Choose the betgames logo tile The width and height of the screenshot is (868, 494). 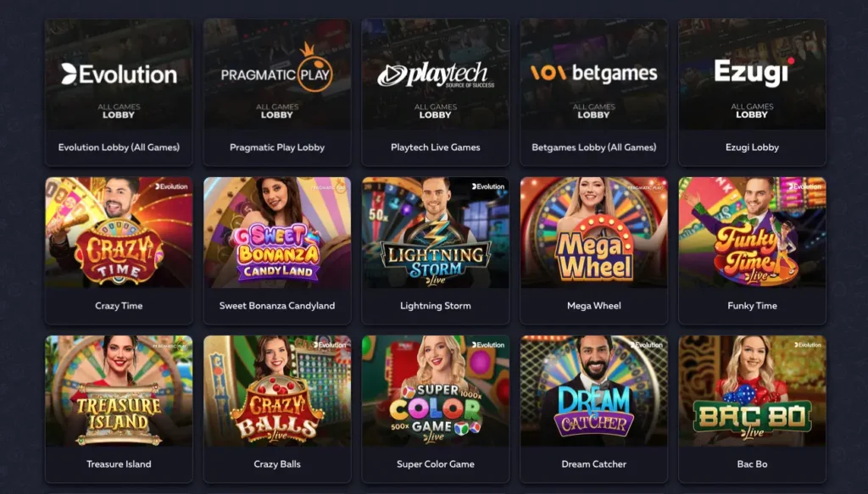pos(594,75)
